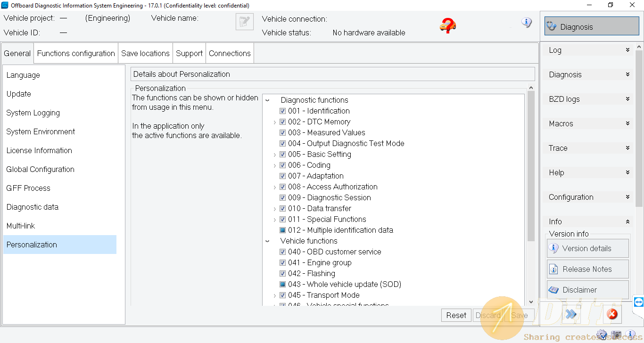The image size is (644, 343).
Task: Uncheck the 001 - Identification checkbox
Action: [x=282, y=111]
